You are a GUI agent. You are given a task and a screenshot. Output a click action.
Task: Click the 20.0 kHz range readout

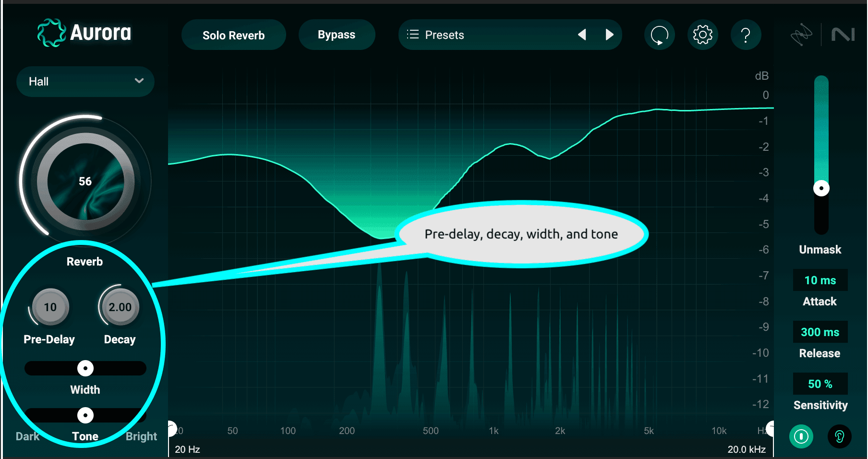(x=747, y=449)
